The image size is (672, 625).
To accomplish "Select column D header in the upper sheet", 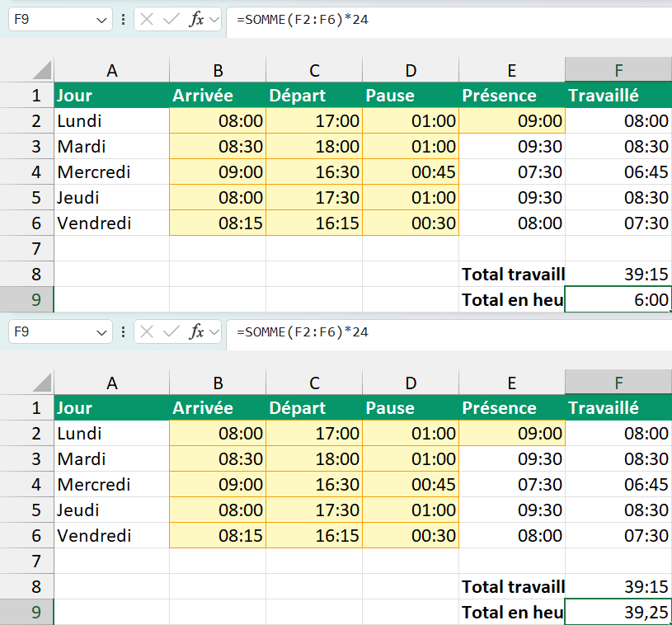I will click(411, 70).
